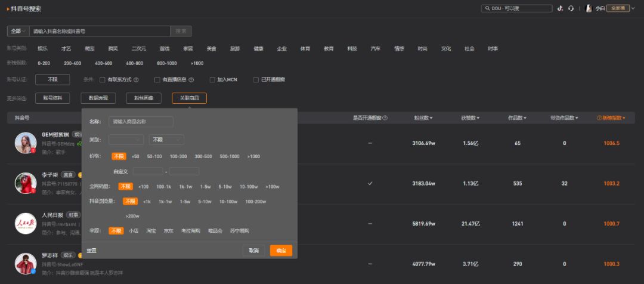The image size is (644, 284).
Task: Click the checkmark in 李子柒 row
Action: pyautogui.click(x=370, y=183)
